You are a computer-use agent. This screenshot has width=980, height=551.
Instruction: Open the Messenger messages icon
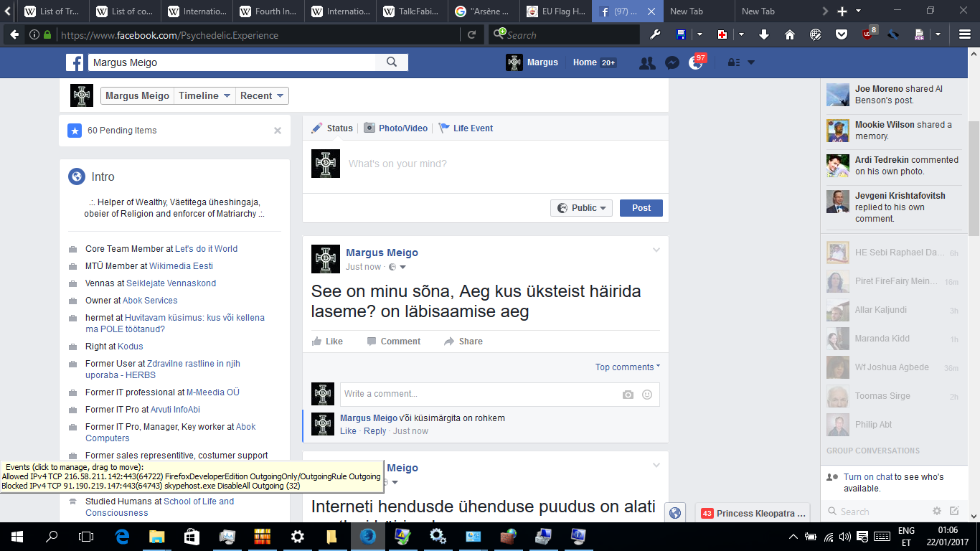tap(672, 62)
